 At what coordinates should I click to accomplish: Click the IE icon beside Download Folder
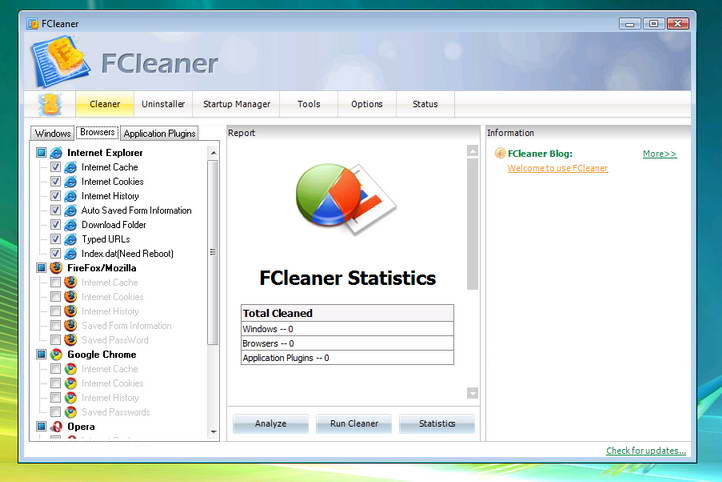(x=70, y=225)
